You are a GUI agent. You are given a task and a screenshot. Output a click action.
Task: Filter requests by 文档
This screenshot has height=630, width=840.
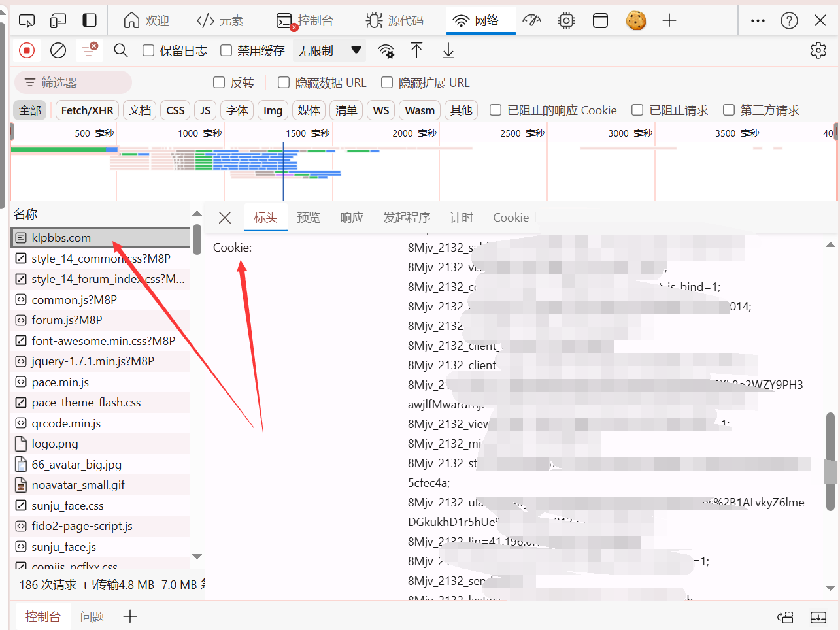click(140, 110)
